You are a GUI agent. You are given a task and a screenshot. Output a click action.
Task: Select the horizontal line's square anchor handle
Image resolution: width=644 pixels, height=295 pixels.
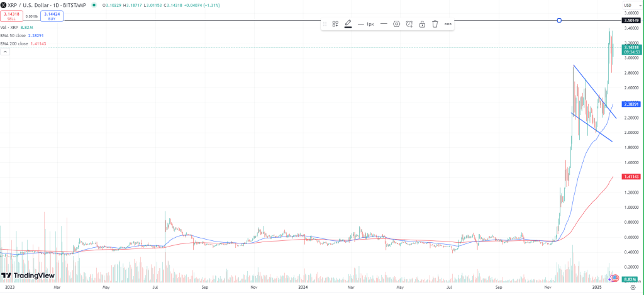(x=559, y=20)
